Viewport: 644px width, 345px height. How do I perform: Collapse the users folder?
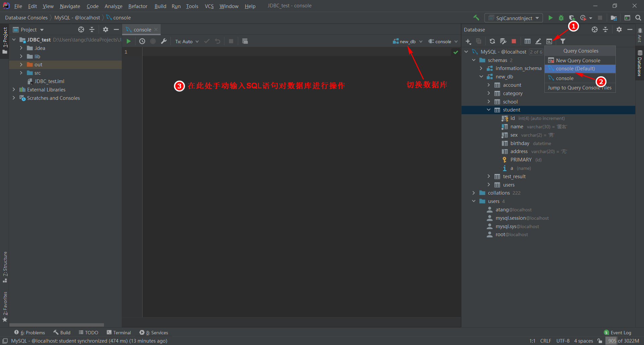(474, 201)
